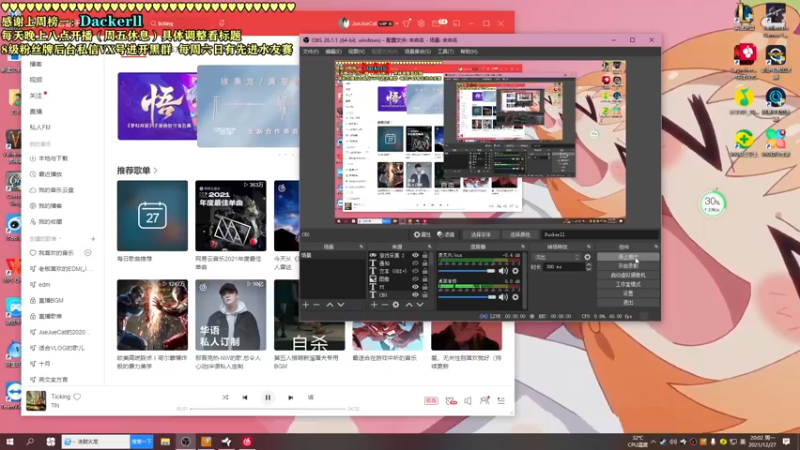Viewport: 800px width, 450px height.
Task: Move selected source down in OBS
Action: [x=420, y=305]
